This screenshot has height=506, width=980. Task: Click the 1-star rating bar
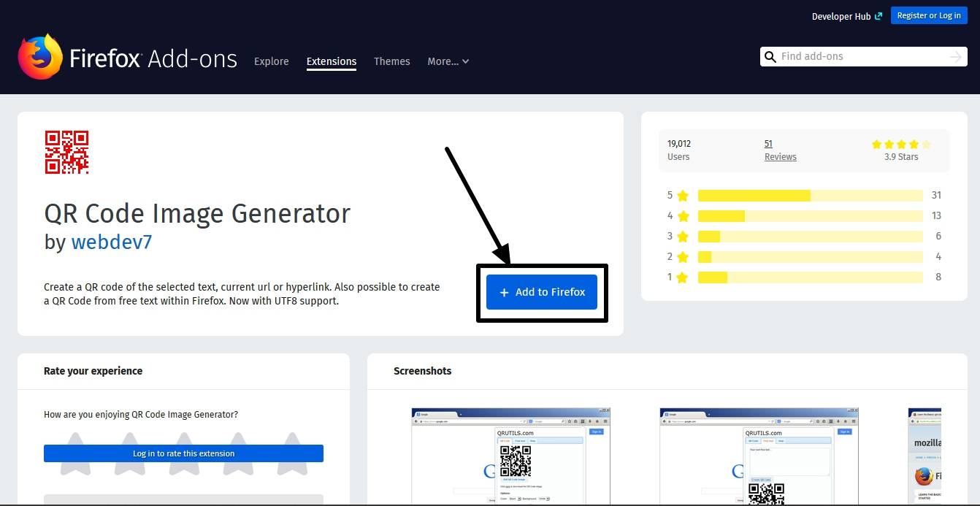[811, 277]
